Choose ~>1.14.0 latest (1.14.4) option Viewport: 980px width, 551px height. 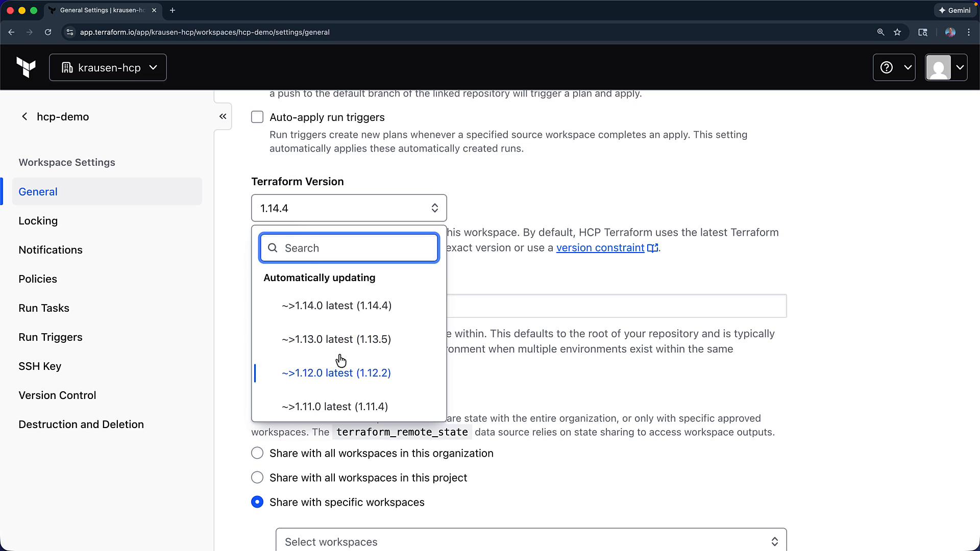click(x=349, y=306)
